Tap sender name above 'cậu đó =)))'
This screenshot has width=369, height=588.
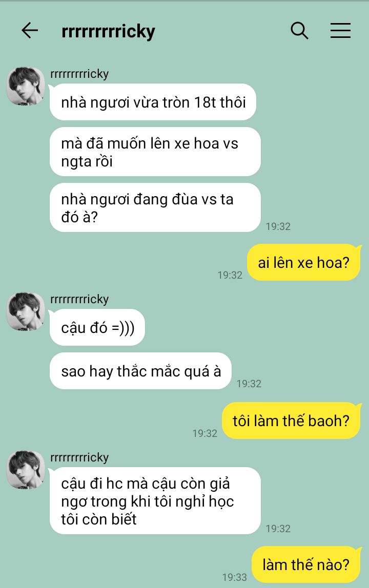pyautogui.click(x=79, y=299)
